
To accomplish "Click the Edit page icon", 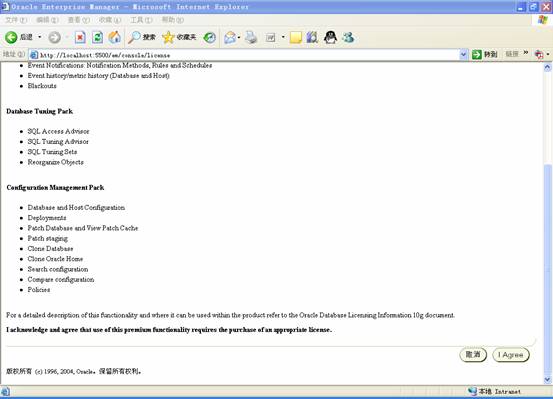I will pyautogui.click(x=271, y=37).
